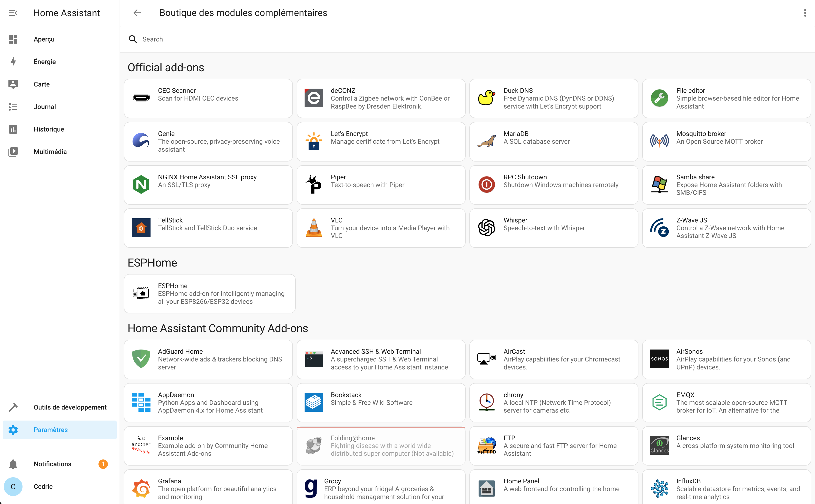Click the Piper logo icon
Viewport: 815px width, 504px height.
click(x=314, y=184)
